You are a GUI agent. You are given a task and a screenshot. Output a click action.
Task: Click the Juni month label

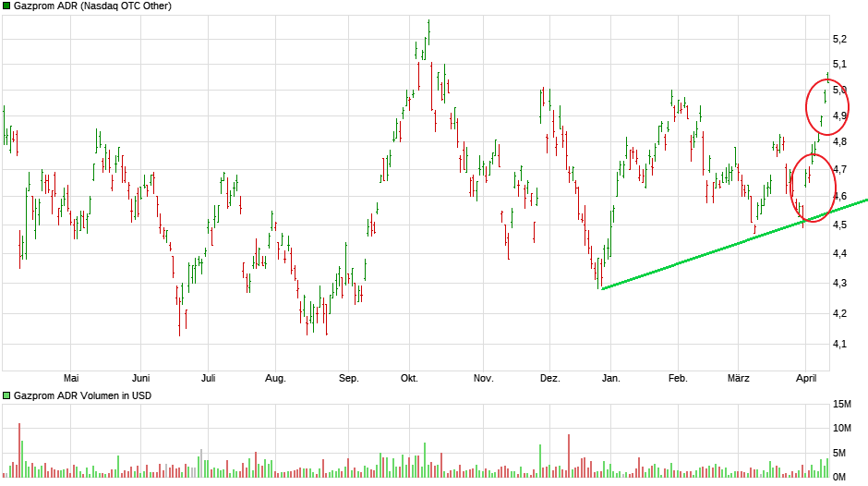tap(140, 379)
